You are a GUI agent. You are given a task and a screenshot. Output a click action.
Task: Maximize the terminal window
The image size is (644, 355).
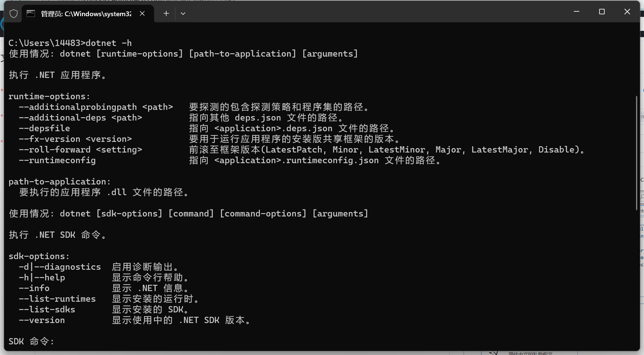602,12
